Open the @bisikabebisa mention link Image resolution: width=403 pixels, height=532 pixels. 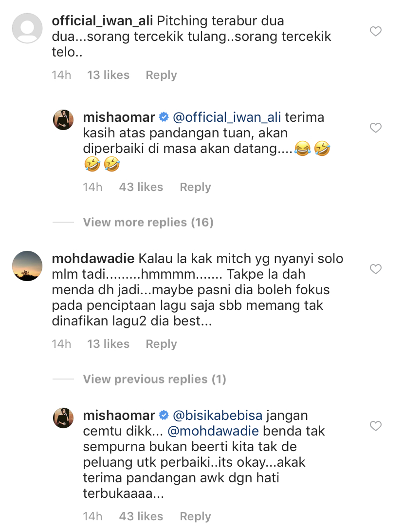coord(218,416)
